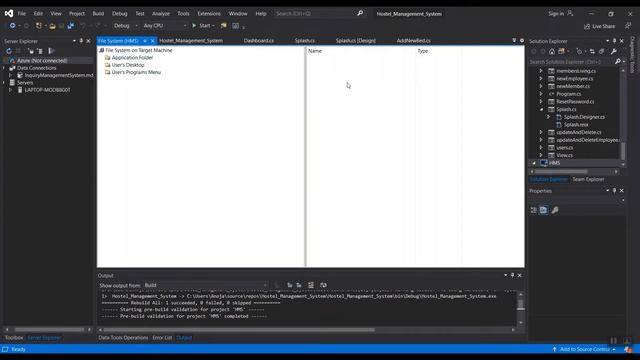Pin the Server Explorer panel
640x360 pixels.
pyautogui.click(x=81, y=41)
